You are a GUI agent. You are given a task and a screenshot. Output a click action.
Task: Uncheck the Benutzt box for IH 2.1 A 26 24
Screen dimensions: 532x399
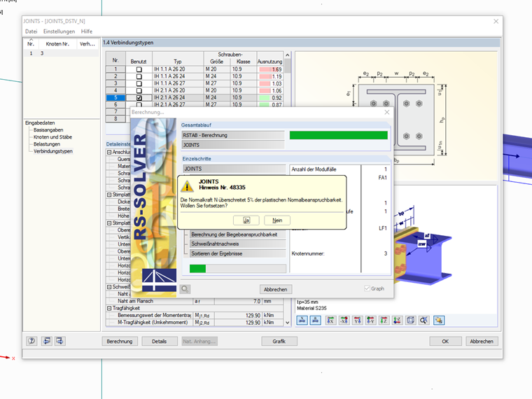[x=139, y=98]
